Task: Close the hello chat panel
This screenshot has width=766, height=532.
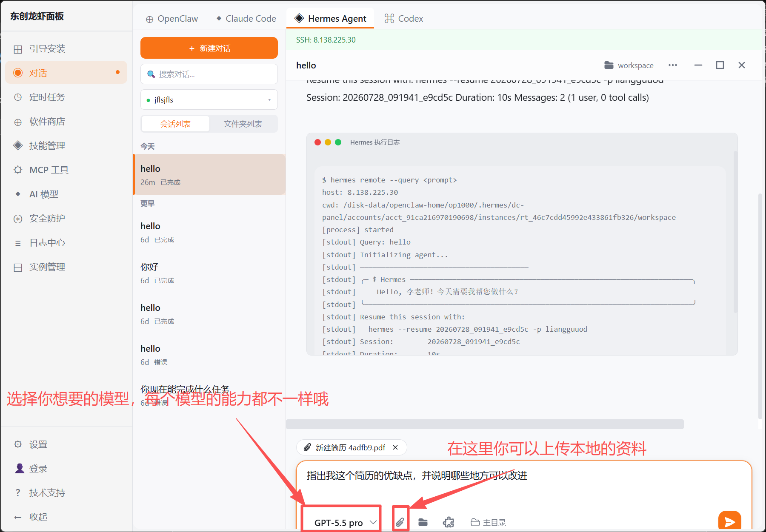Action: (x=742, y=65)
